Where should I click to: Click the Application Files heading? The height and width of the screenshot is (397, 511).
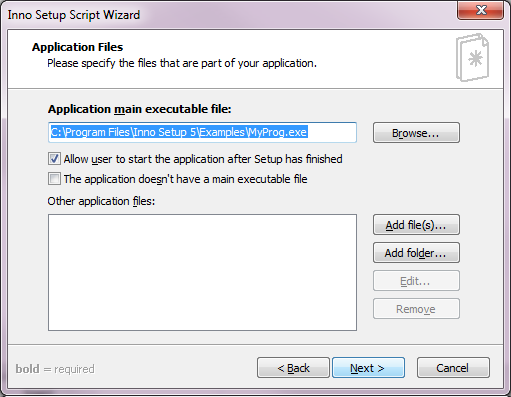[77, 47]
